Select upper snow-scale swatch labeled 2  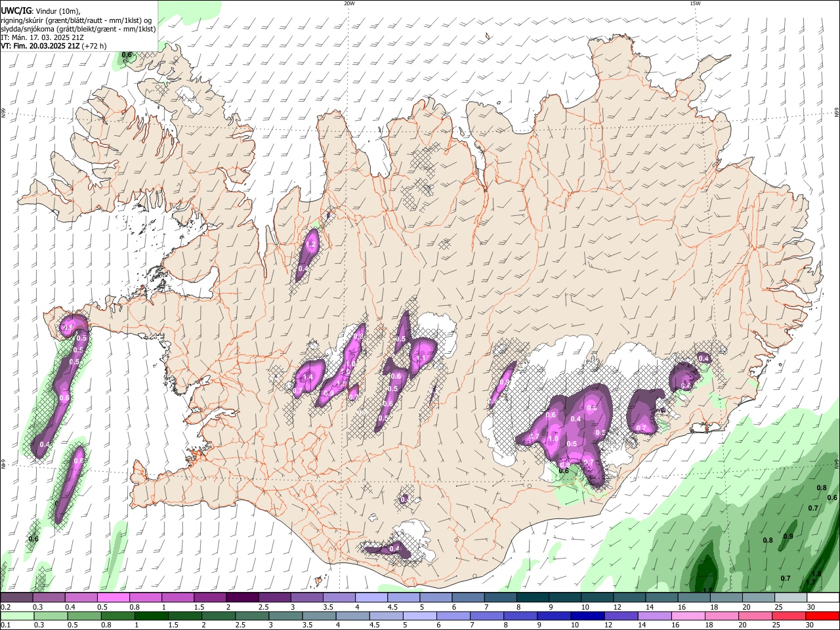point(242,598)
